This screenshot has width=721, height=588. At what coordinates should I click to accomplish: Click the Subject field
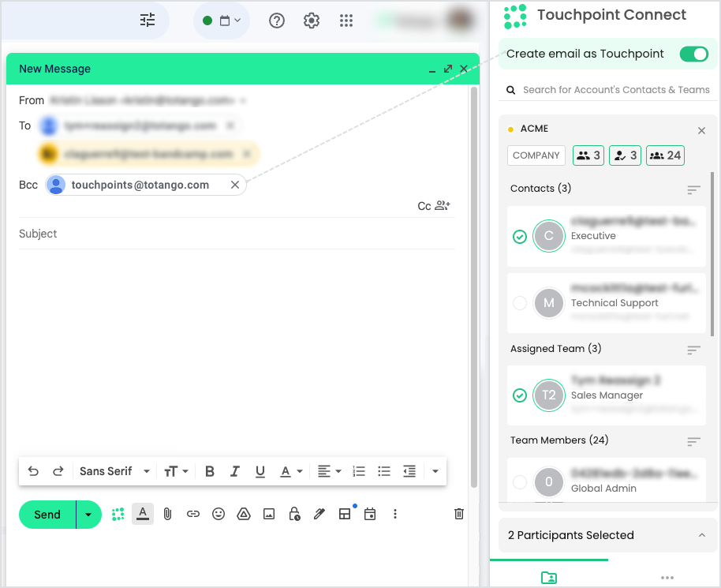237,234
